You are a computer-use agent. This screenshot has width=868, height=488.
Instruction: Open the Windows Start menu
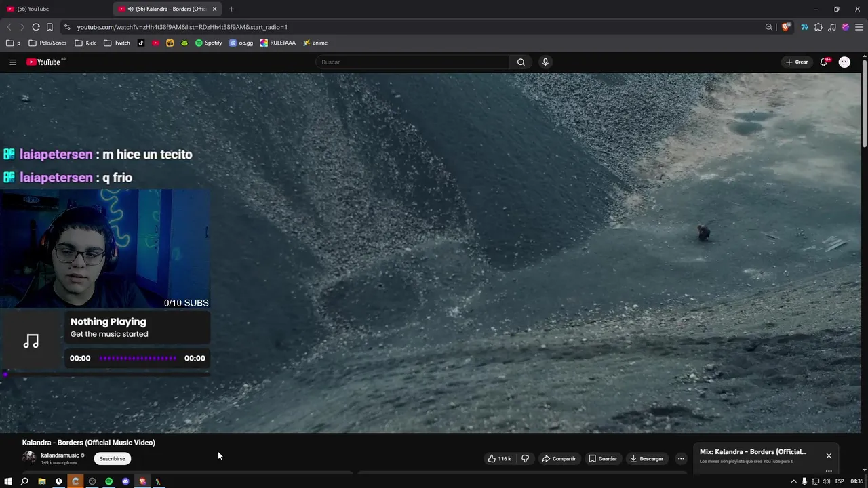pyautogui.click(x=8, y=481)
